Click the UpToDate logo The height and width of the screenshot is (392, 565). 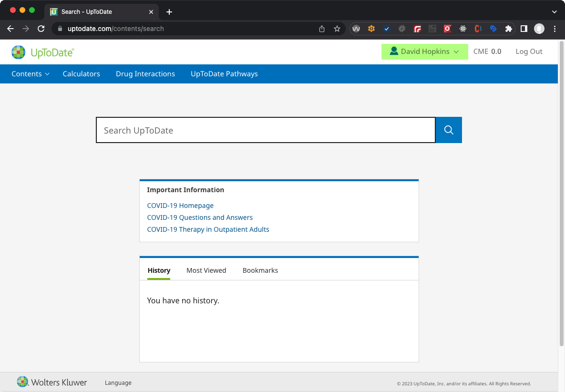(42, 52)
